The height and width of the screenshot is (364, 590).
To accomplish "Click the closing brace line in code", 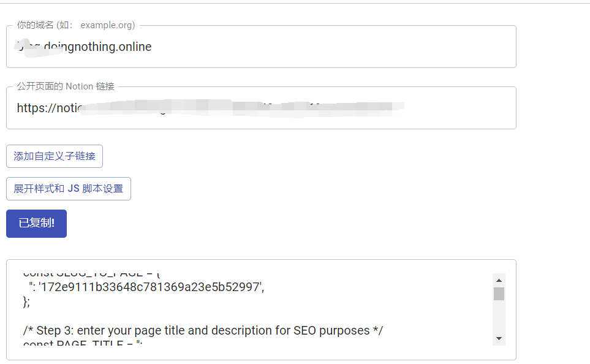I will pos(26,301).
